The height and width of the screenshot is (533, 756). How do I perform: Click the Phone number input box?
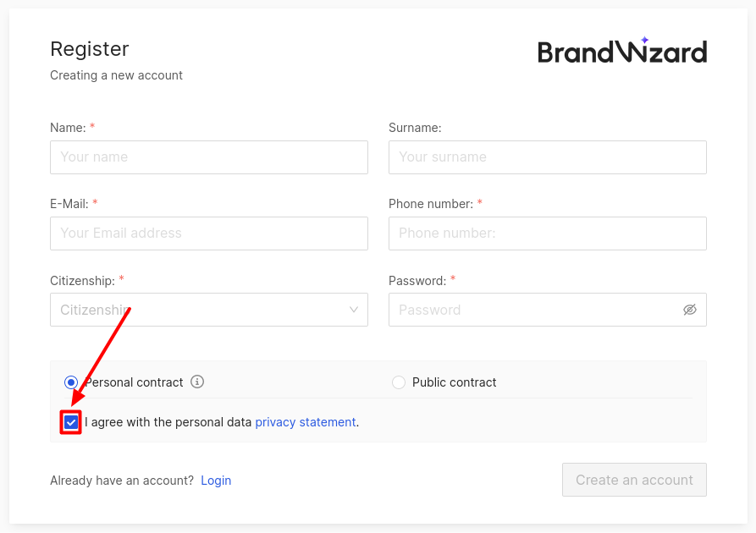pyautogui.click(x=547, y=234)
